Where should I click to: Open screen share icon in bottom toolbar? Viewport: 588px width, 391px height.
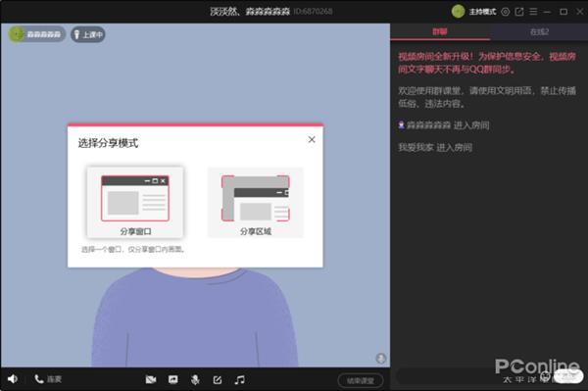pos(172,380)
